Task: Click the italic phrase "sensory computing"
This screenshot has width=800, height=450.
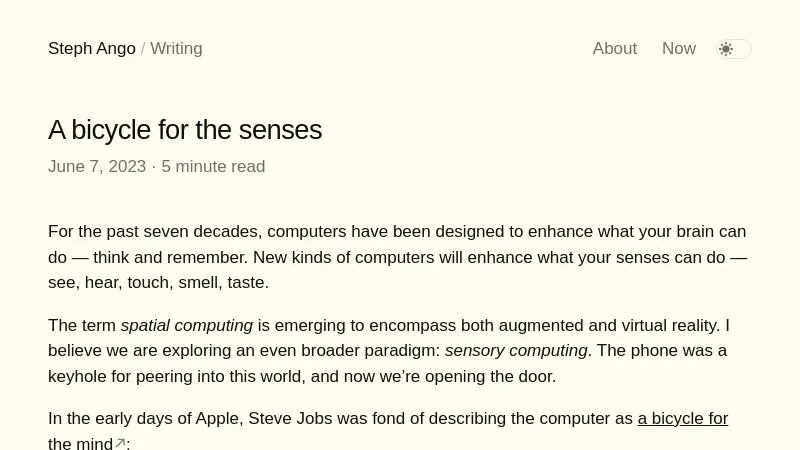Action: tap(516, 350)
